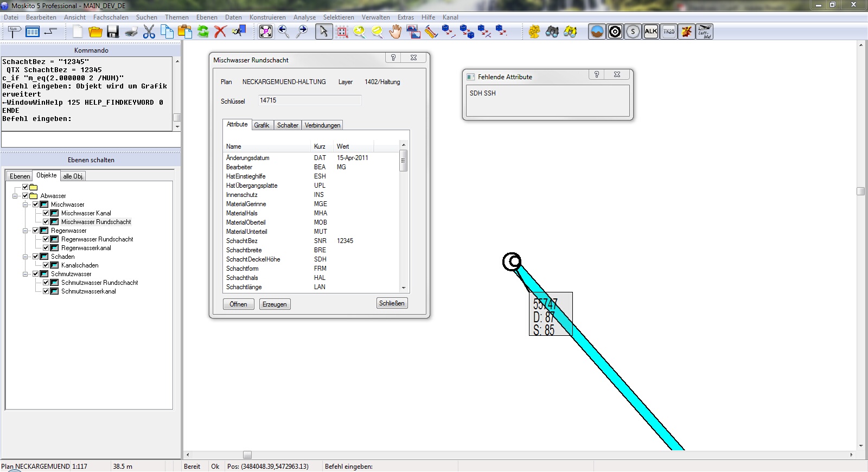The width and height of the screenshot is (868, 472).
Task: Toggle the Kanalschaden layer checkbox
Action: pyautogui.click(x=46, y=265)
